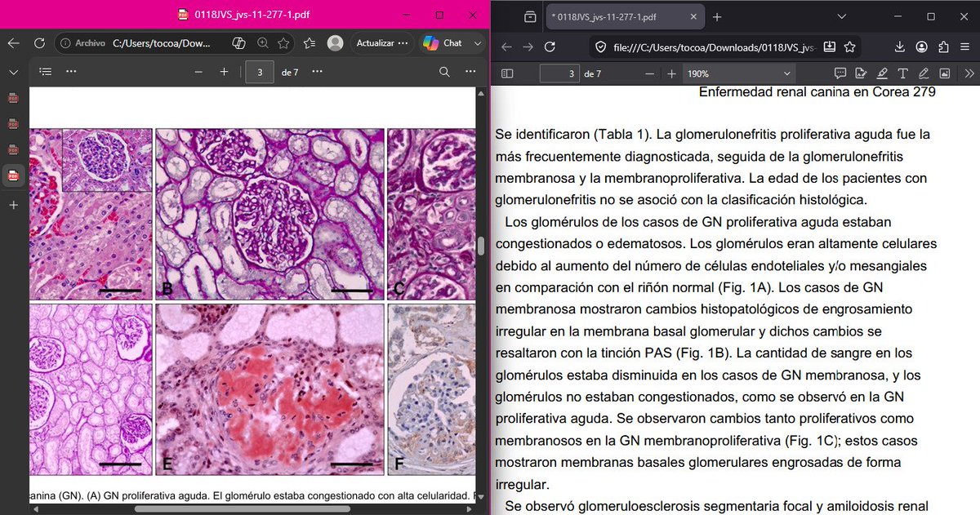
Task: View site info 'Archivo' in Edge
Action: 82,43
